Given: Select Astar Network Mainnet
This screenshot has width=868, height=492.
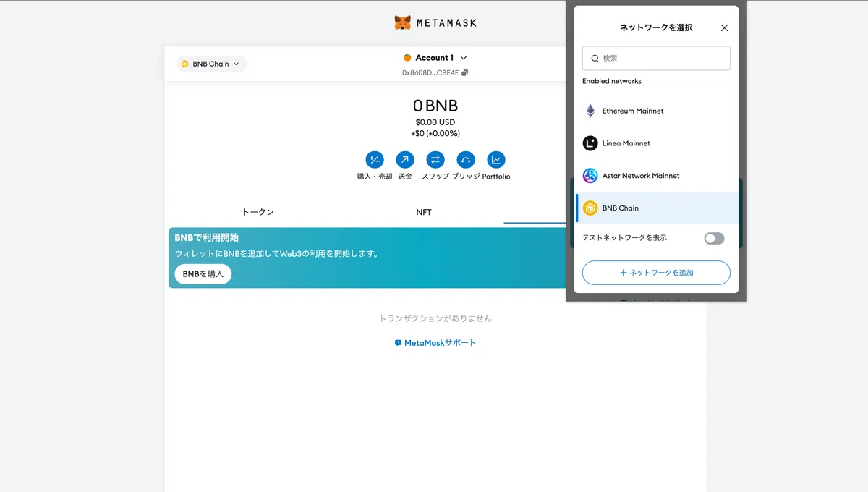Looking at the screenshot, I should (x=657, y=176).
